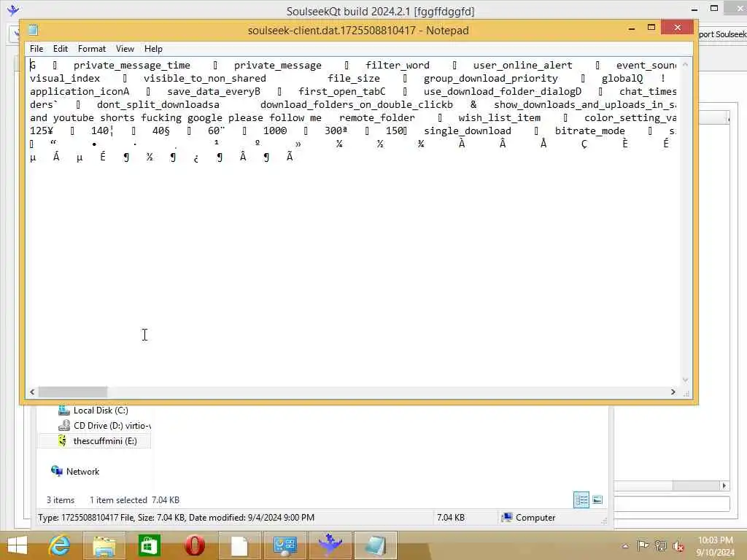Click 'single_download' text in Notepad
Screen dimensions: 747x560
click(x=468, y=131)
